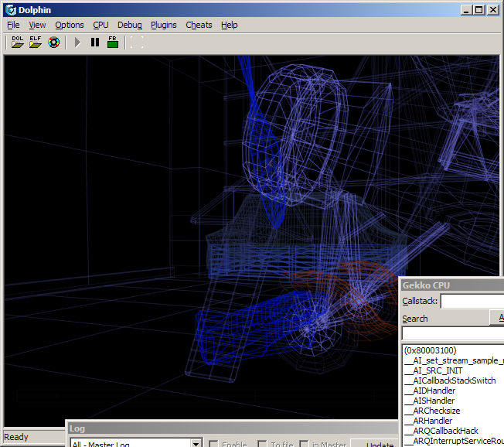Select __ARChecksize in symbol list

(x=431, y=411)
